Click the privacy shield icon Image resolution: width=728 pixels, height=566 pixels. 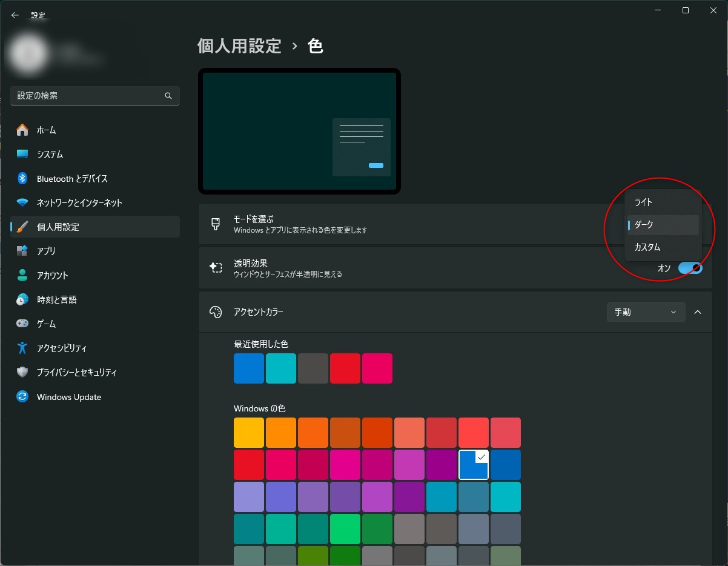22,372
